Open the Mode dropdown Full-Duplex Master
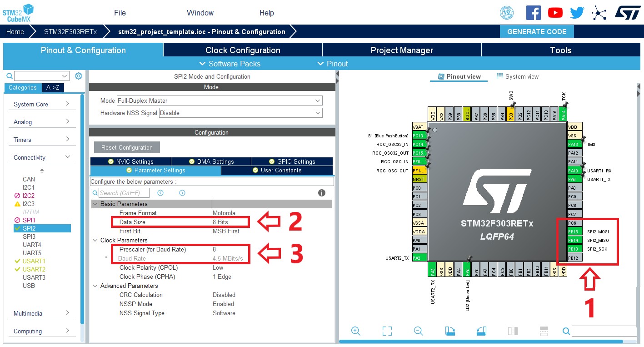This screenshot has height=347, width=644. click(x=219, y=101)
